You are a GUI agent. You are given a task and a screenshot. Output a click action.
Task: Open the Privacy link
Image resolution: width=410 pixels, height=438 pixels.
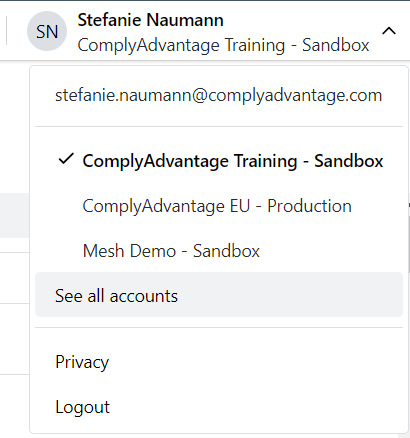[82, 362]
